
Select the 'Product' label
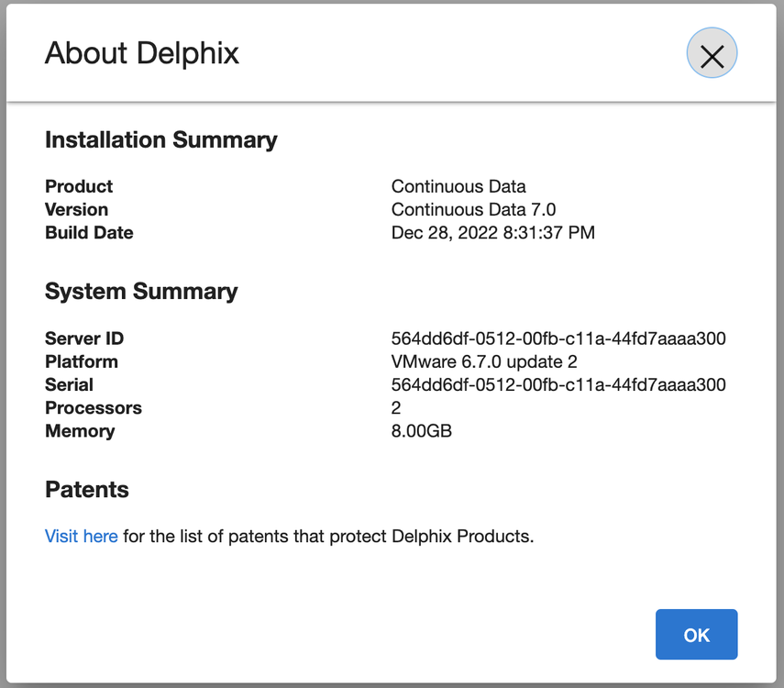pyautogui.click(x=79, y=186)
